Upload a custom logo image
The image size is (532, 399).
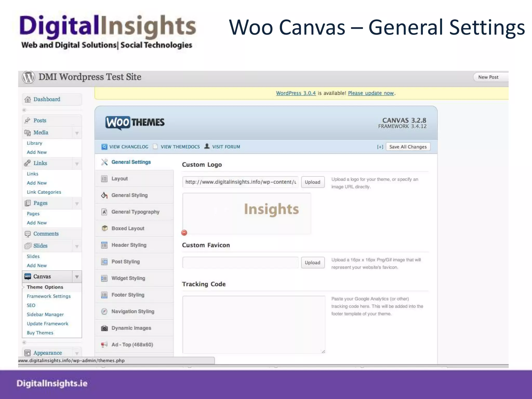313,182
